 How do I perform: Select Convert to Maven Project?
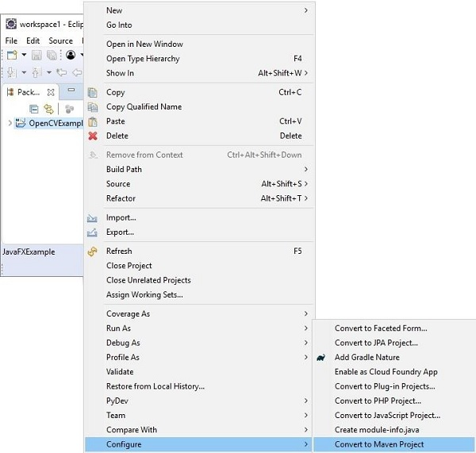379,444
